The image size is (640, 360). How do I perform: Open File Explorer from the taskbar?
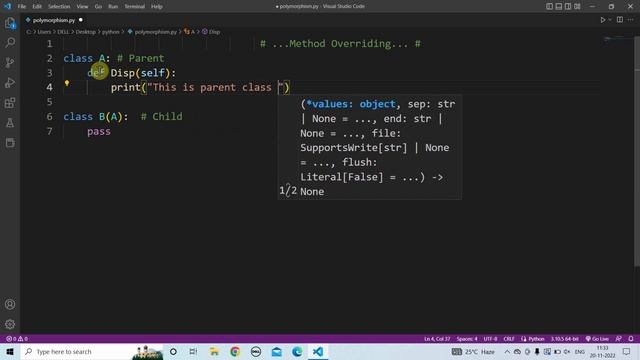pos(214,351)
